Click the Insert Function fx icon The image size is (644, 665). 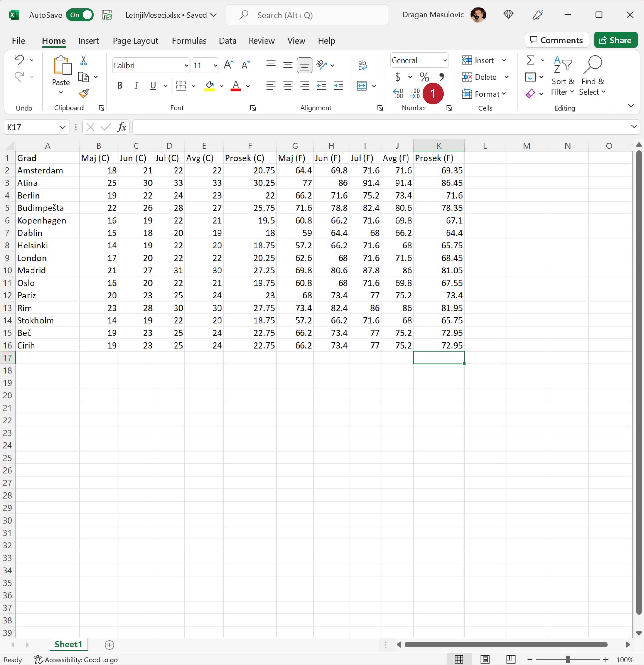pos(121,127)
